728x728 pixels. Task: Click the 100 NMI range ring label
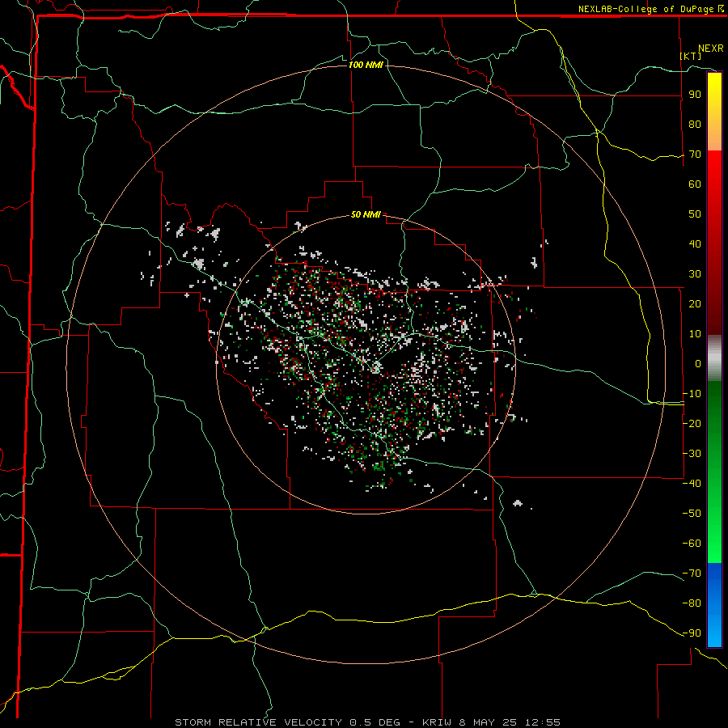[366, 65]
